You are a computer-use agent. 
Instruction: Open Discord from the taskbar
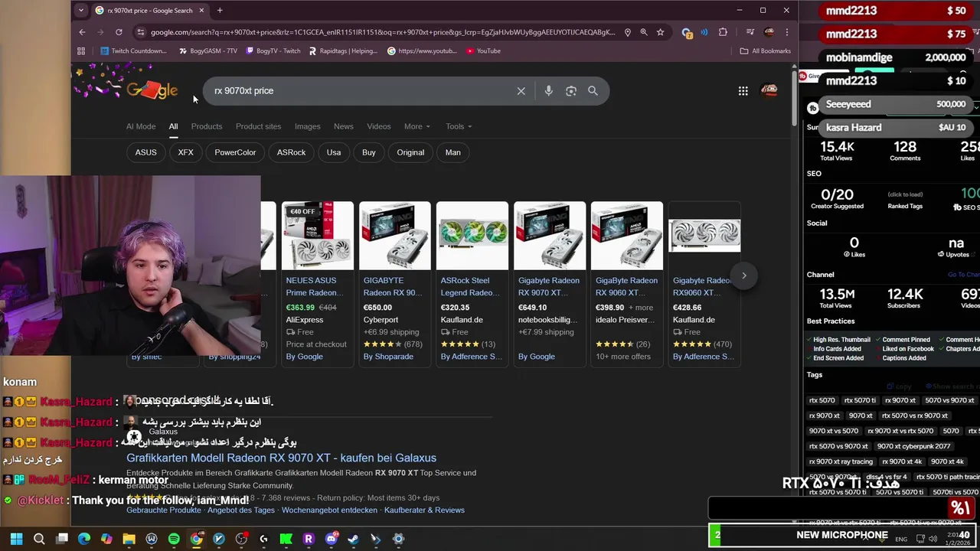[331, 539]
